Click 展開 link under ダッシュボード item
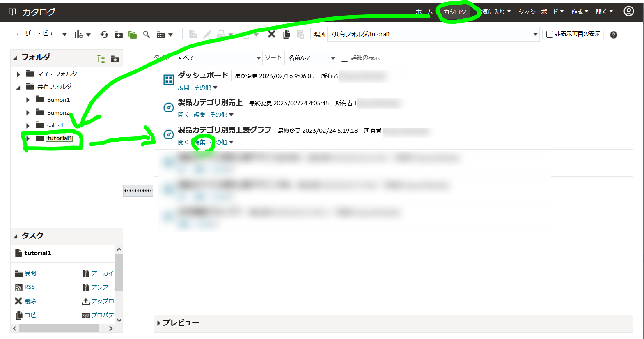Screen dimensions: 644x339 coord(183,88)
